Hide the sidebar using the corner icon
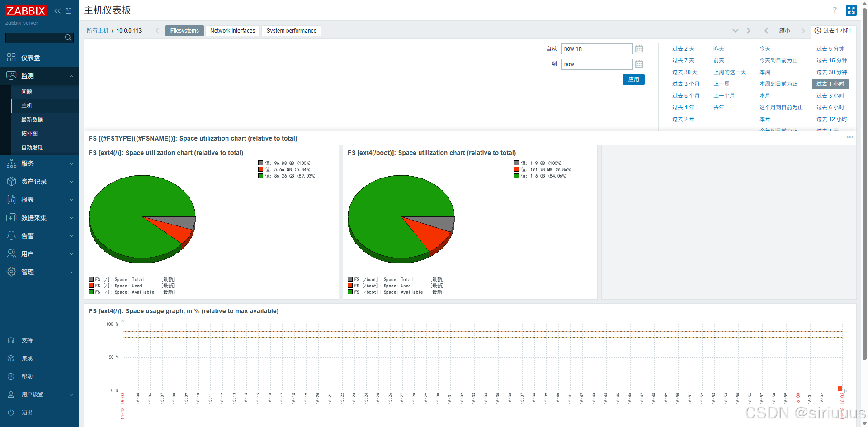 click(68, 11)
